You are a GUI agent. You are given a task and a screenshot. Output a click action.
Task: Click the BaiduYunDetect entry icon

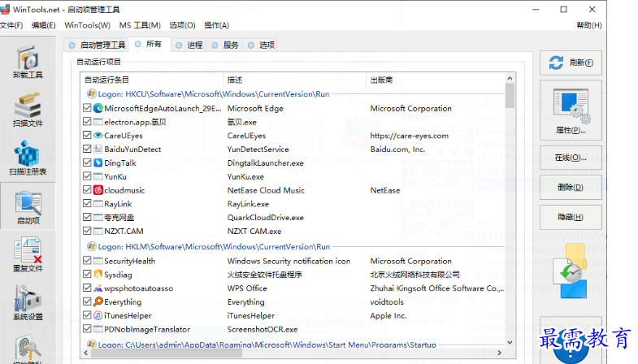coord(98,149)
